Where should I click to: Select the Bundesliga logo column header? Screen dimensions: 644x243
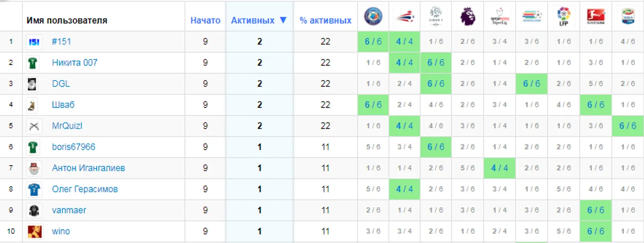pos(595,17)
